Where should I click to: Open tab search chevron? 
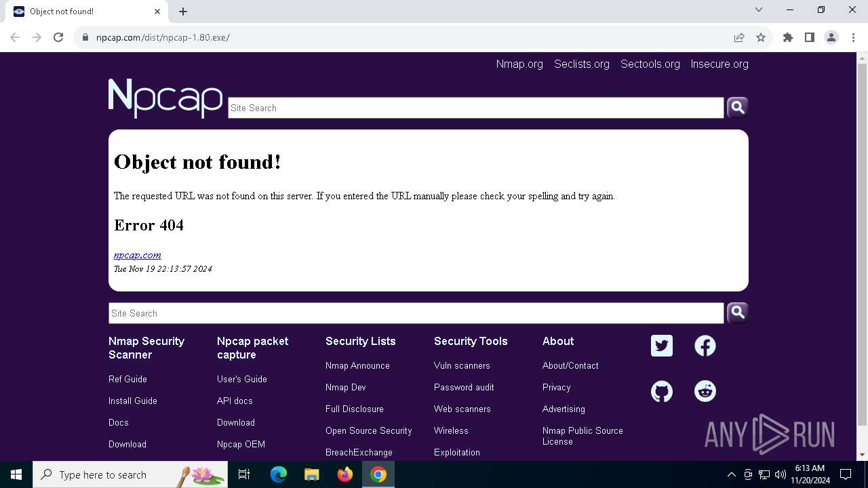(759, 10)
